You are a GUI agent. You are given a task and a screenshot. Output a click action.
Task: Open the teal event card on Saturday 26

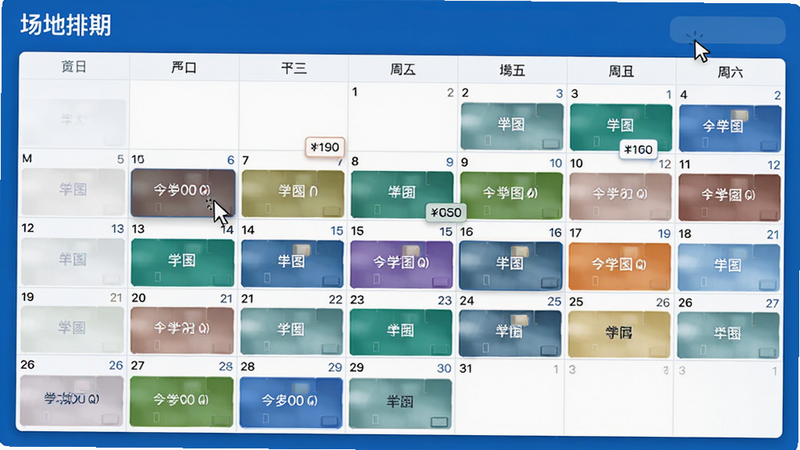[728, 335]
